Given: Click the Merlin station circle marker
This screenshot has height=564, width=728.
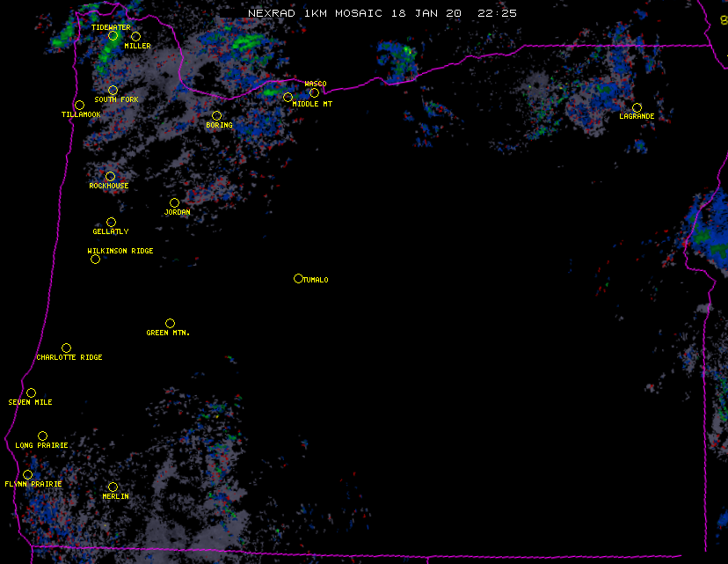Looking at the screenshot, I should coord(113,487).
